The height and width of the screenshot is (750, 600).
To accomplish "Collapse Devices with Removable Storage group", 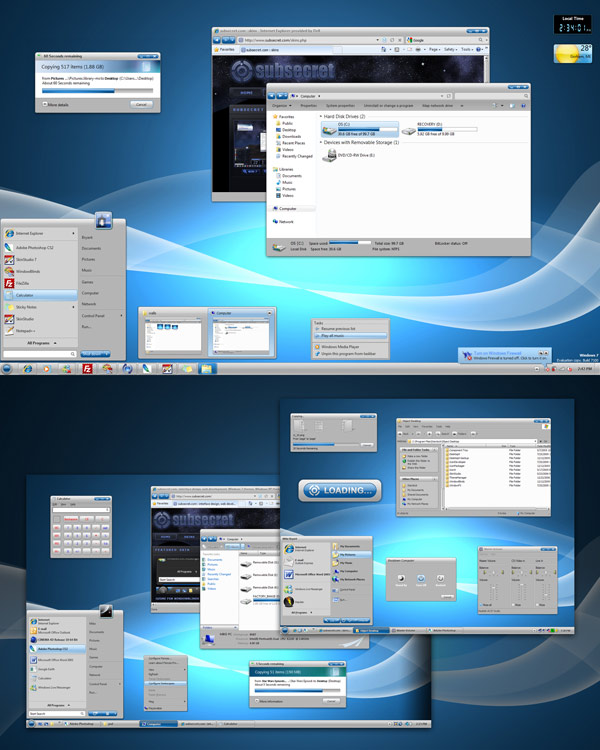I will pos(321,143).
